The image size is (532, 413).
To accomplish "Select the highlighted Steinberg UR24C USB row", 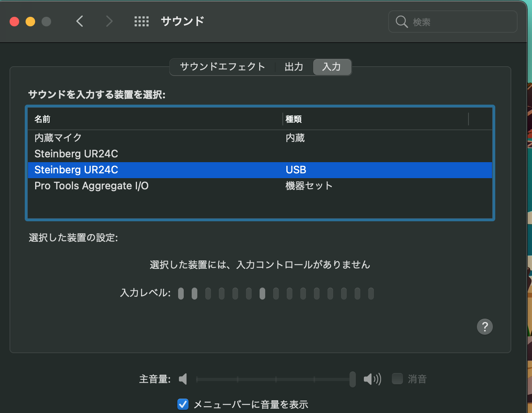I will pyautogui.click(x=260, y=170).
